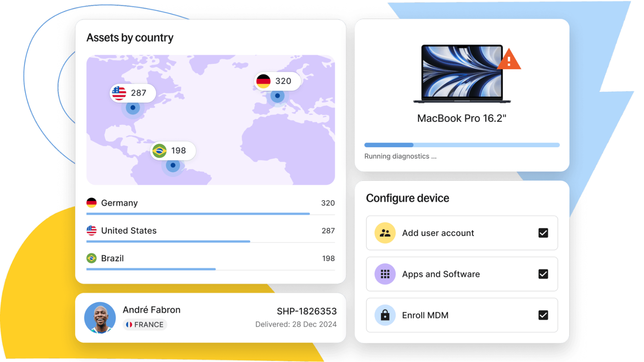Click the Brazil flag in the country list
This screenshot has width=644, height=362.
91,258
